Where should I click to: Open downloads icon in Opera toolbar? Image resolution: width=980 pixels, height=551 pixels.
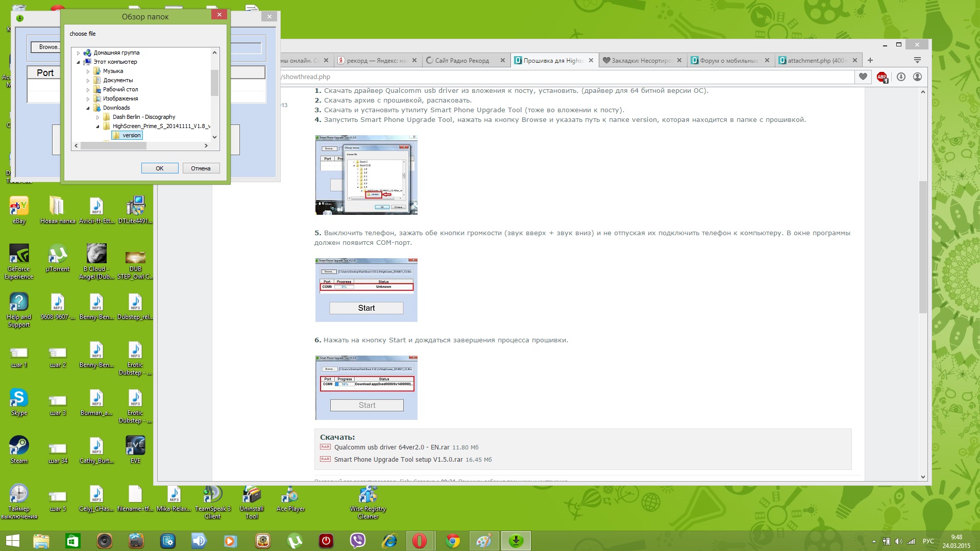[901, 77]
